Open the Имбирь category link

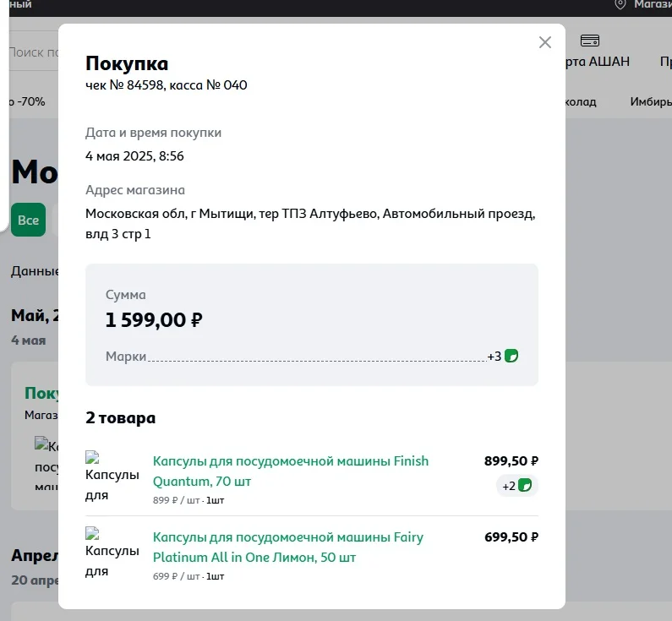(651, 101)
